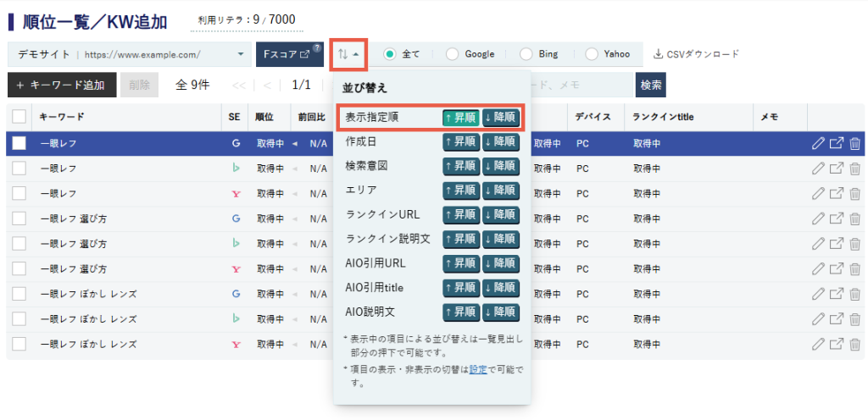Check the first 一眼レフ row checkbox

pos(19,144)
